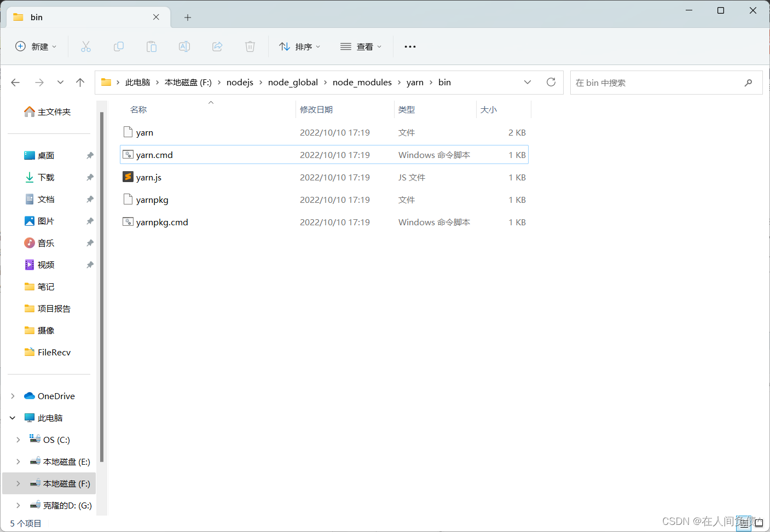Click the Rename icon in toolbar

point(184,46)
